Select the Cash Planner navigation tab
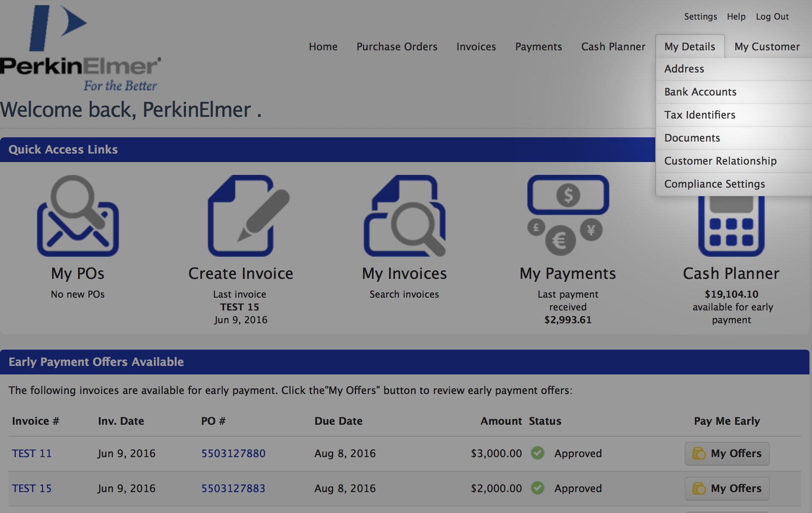Image resolution: width=812 pixels, height=513 pixels. (613, 46)
